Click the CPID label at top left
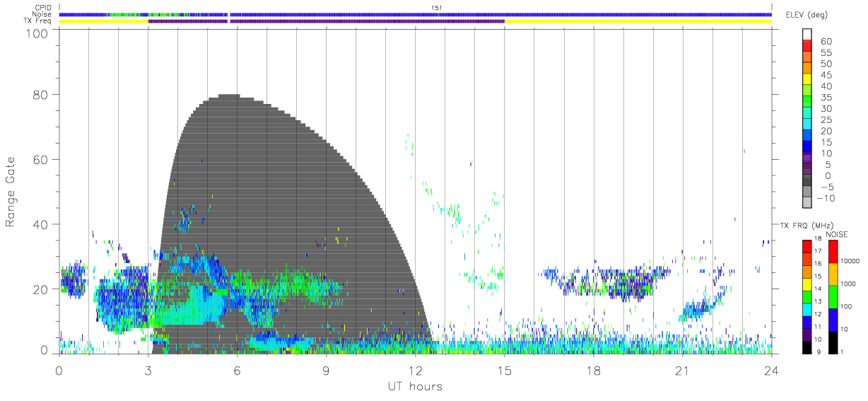 coord(42,8)
